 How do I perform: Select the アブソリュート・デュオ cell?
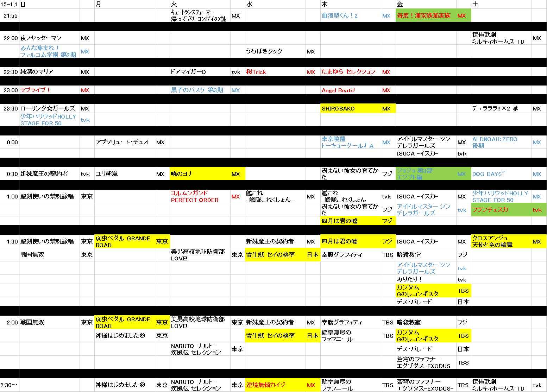tap(125, 142)
